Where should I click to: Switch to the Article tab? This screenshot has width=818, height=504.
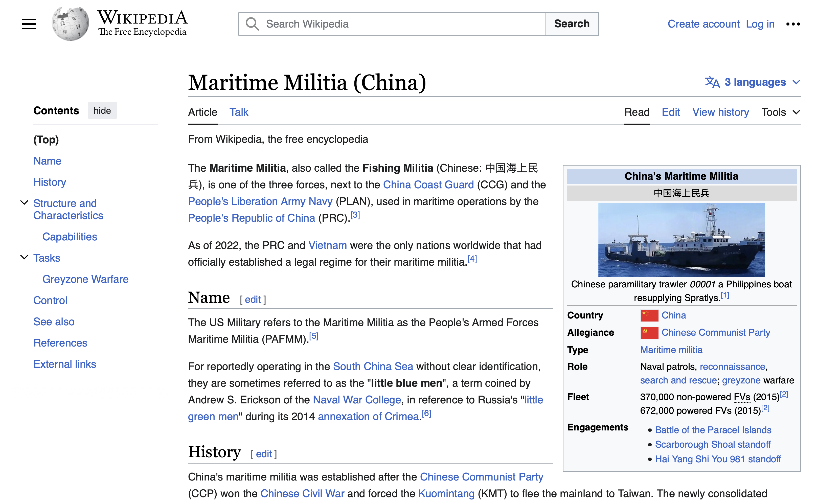(203, 112)
